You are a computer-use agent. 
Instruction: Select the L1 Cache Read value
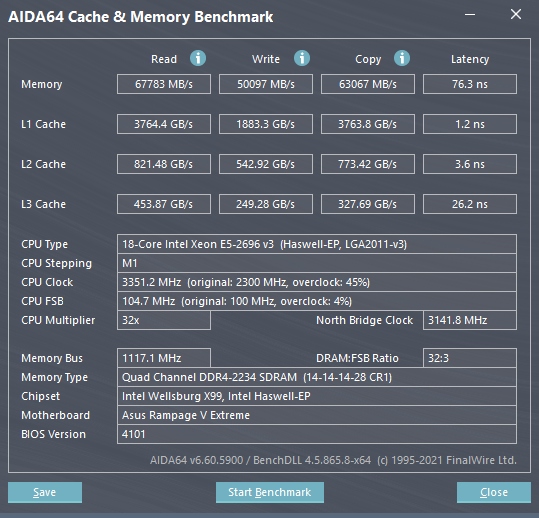(x=164, y=124)
